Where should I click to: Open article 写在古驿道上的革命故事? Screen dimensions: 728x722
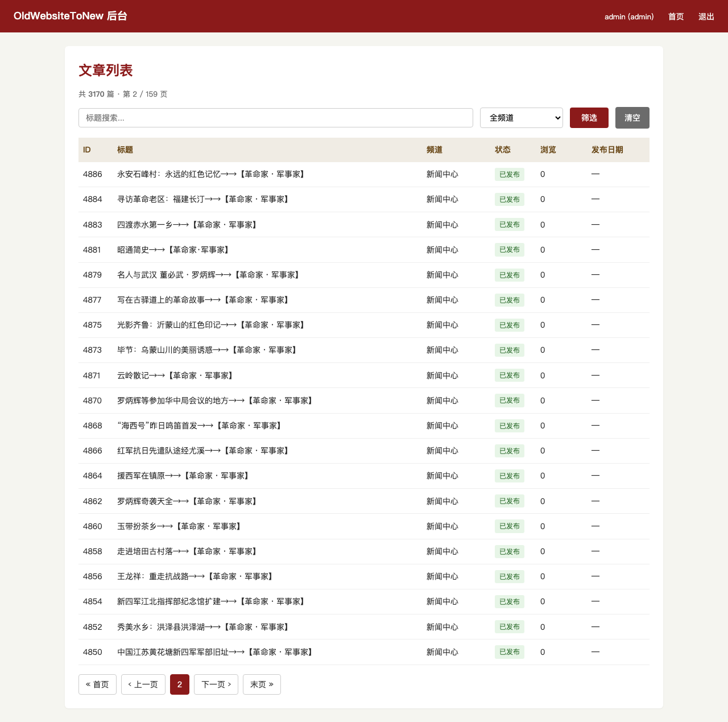[204, 300]
